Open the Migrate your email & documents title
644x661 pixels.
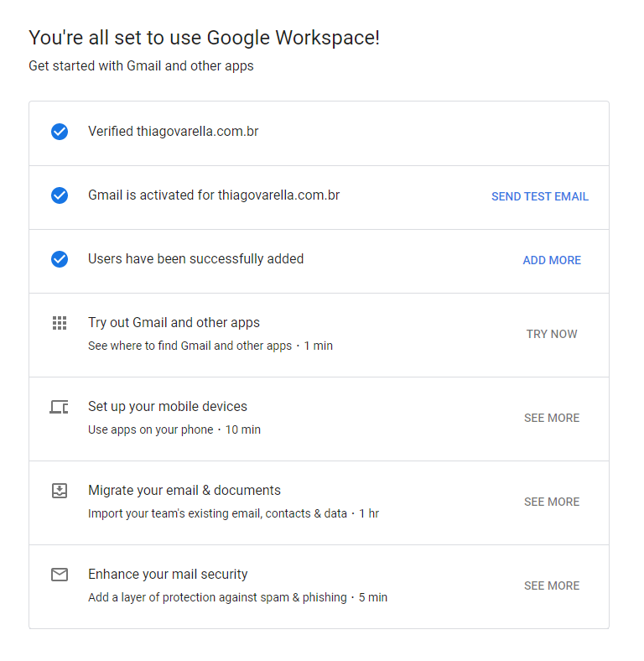coord(184,491)
